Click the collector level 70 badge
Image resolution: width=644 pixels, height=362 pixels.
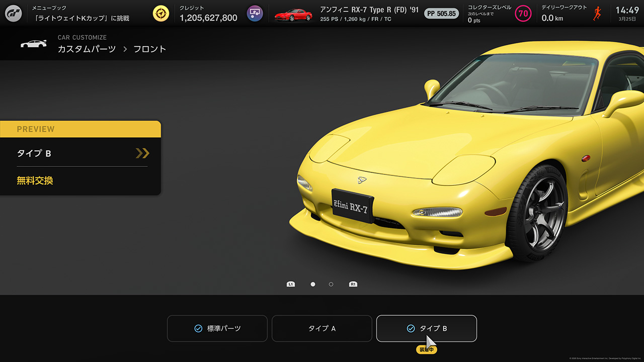[x=523, y=14]
